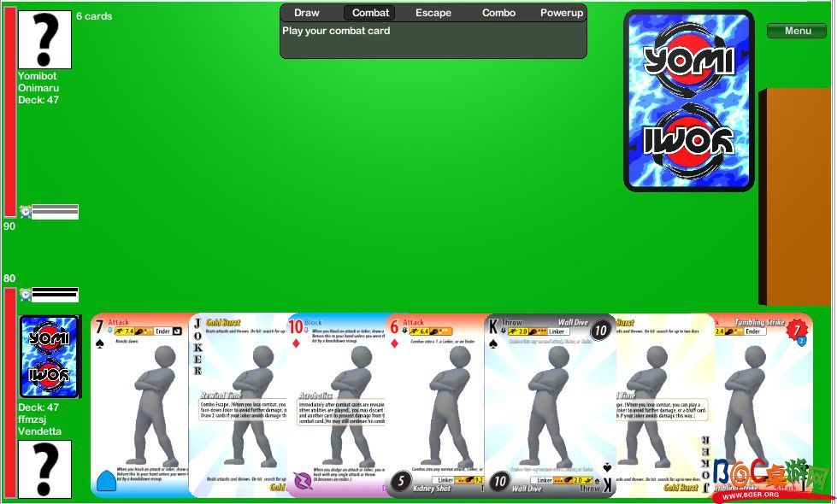This screenshot has width=837, height=504.
Task: Click the 'Play your combat card' message
Action: pyautogui.click(x=336, y=31)
